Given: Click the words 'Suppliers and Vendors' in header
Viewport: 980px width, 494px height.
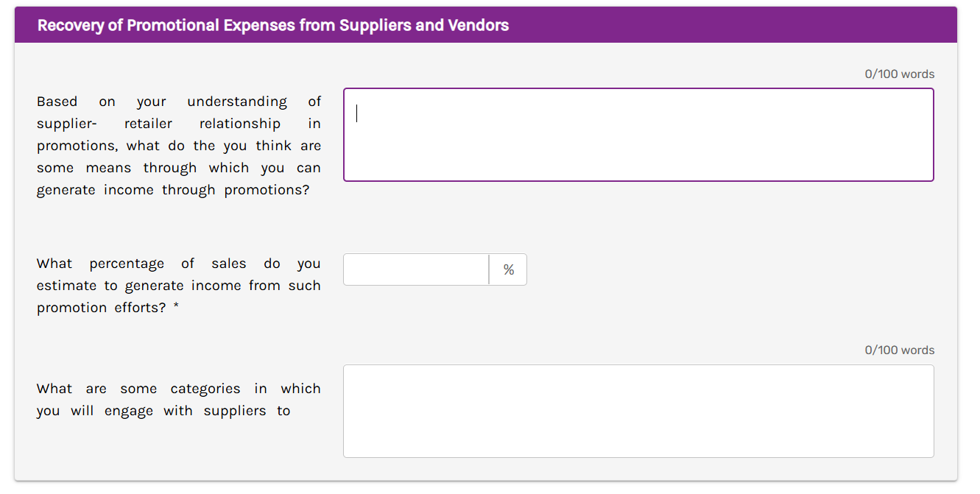Looking at the screenshot, I should tap(424, 25).
